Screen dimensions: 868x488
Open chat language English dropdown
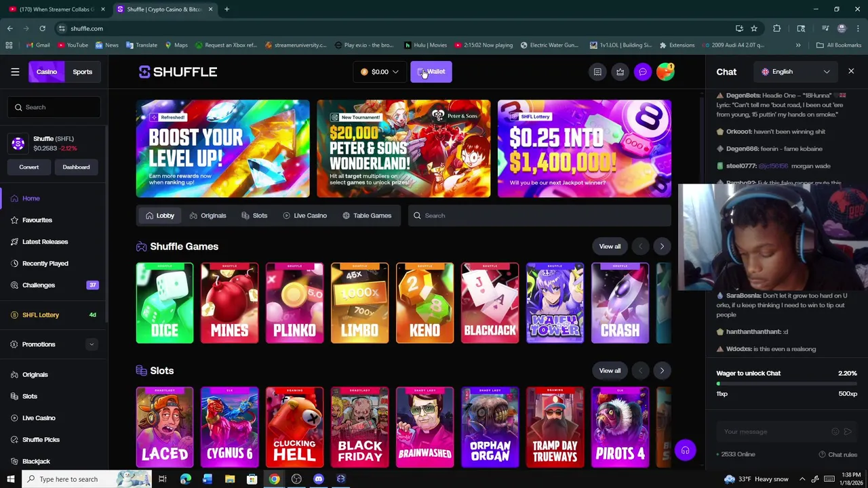[x=795, y=72]
